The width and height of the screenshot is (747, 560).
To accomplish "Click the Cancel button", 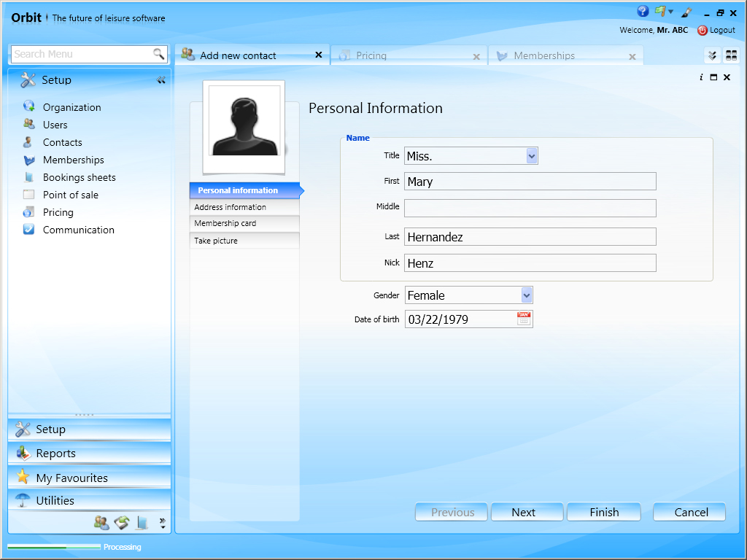I will coord(689,512).
